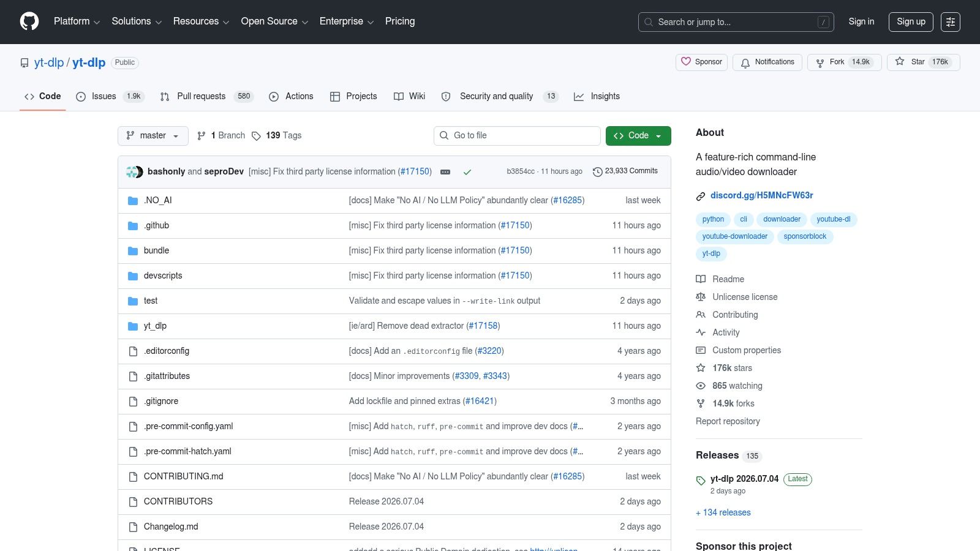Click the scale icon beside Unlicense license
The image size is (980, 551).
point(701,297)
